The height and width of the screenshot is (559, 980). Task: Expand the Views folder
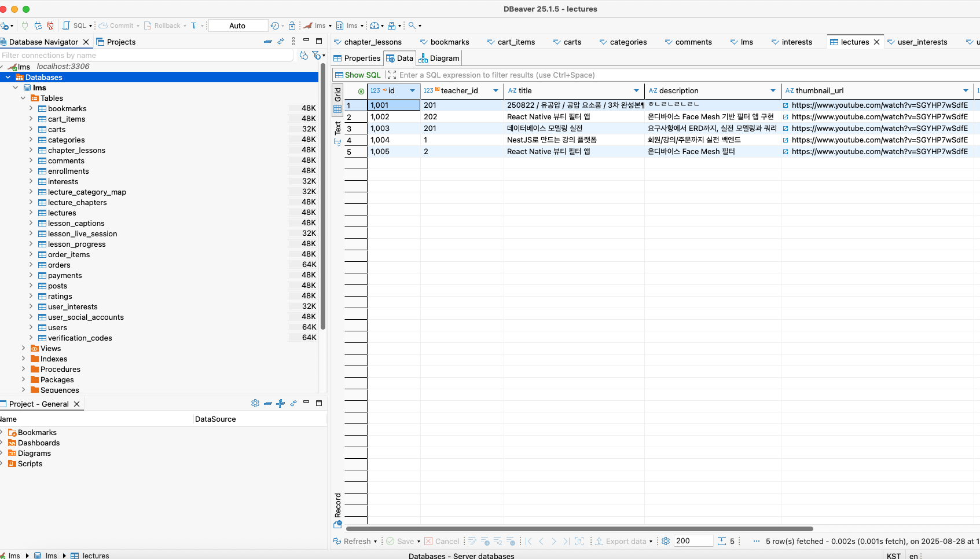pos(24,348)
